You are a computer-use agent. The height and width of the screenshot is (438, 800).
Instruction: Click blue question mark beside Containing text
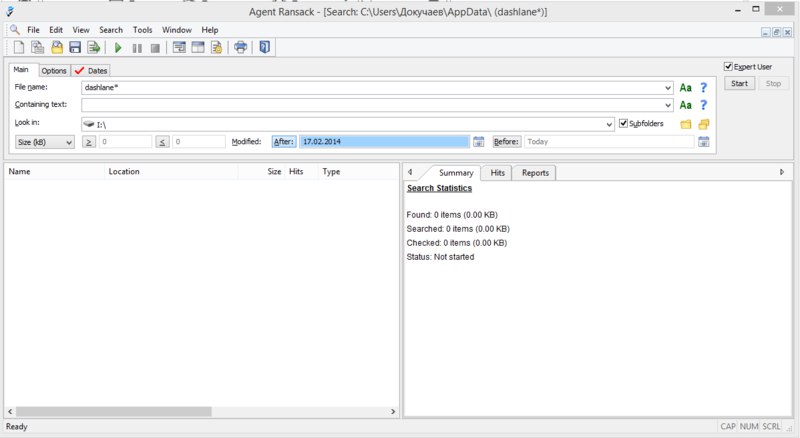(x=704, y=105)
